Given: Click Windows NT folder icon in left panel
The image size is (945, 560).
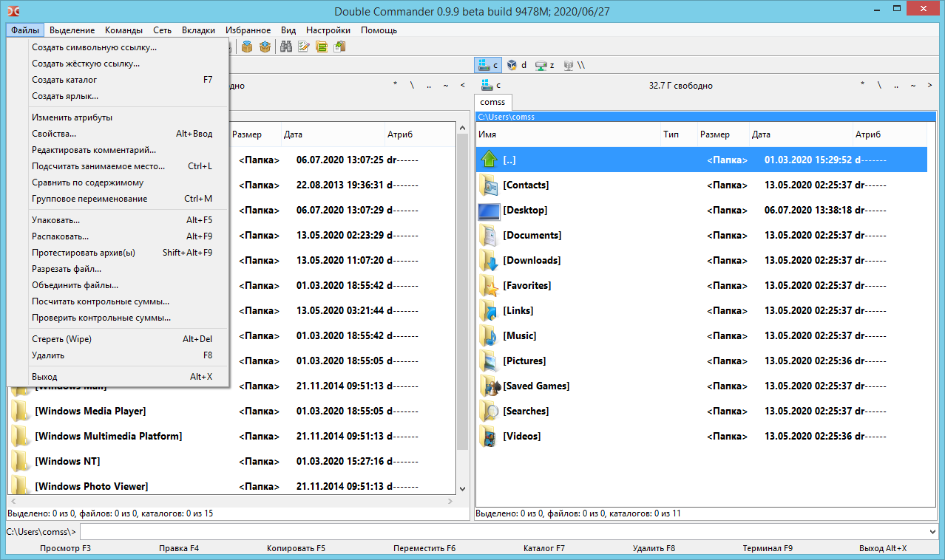Looking at the screenshot, I should [x=20, y=461].
